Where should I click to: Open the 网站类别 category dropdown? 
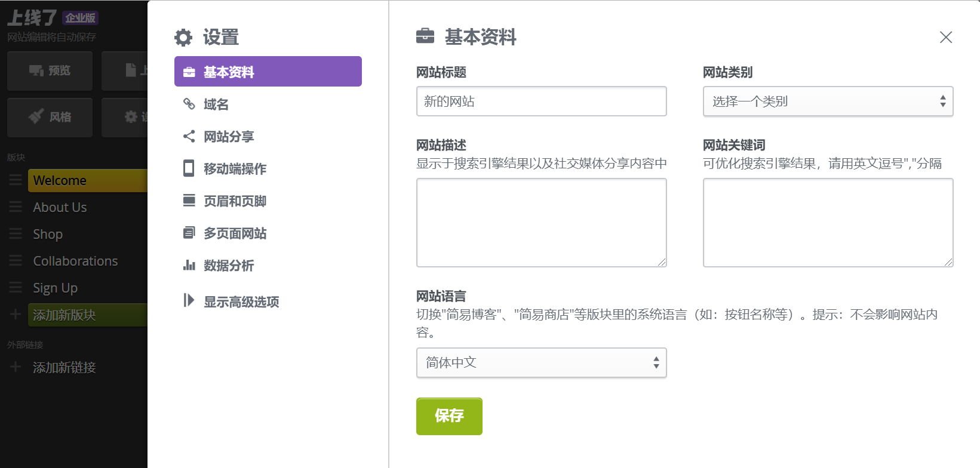coord(828,101)
